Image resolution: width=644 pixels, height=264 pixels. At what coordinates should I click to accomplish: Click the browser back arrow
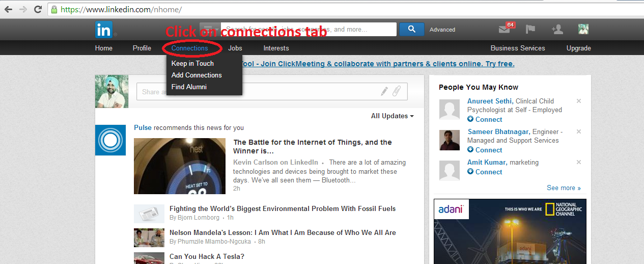[8, 9]
